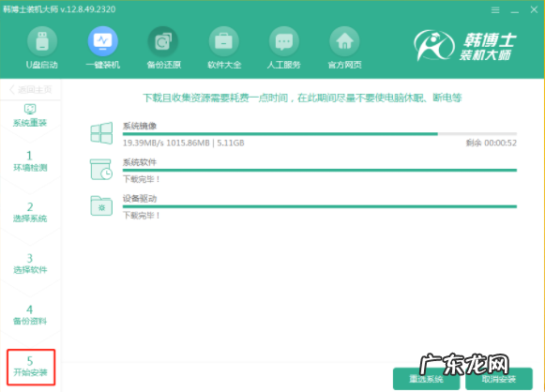Viewport: 545px width, 392px height.
Task: Close the 韩博士装机大师 window
Action: click(535, 9)
